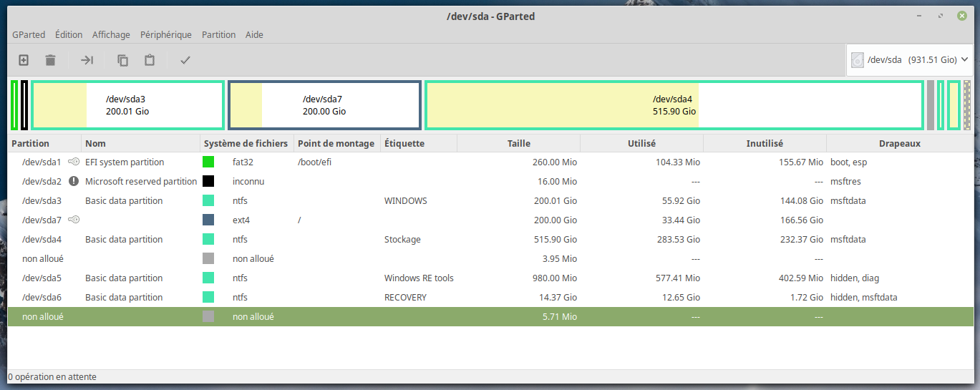The width and height of the screenshot is (980, 390).
Task: Click the resize/move partition arrow icon
Action: tap(87, 60)
